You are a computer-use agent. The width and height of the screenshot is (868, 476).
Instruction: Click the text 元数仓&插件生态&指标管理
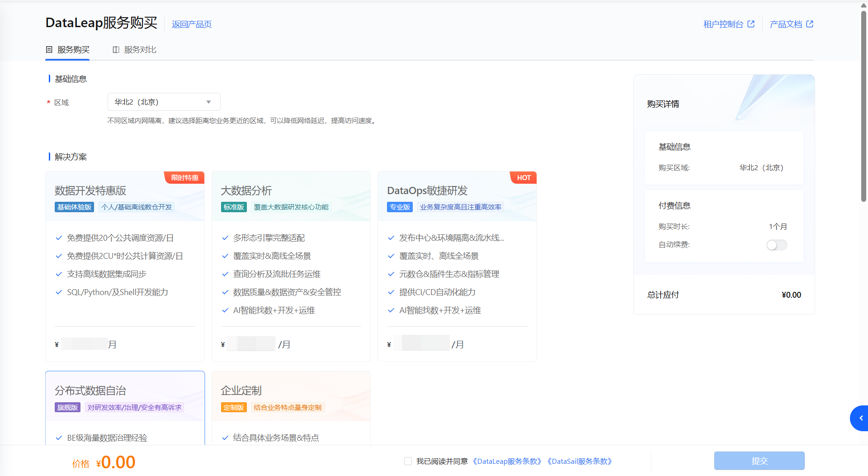point(449,274)
